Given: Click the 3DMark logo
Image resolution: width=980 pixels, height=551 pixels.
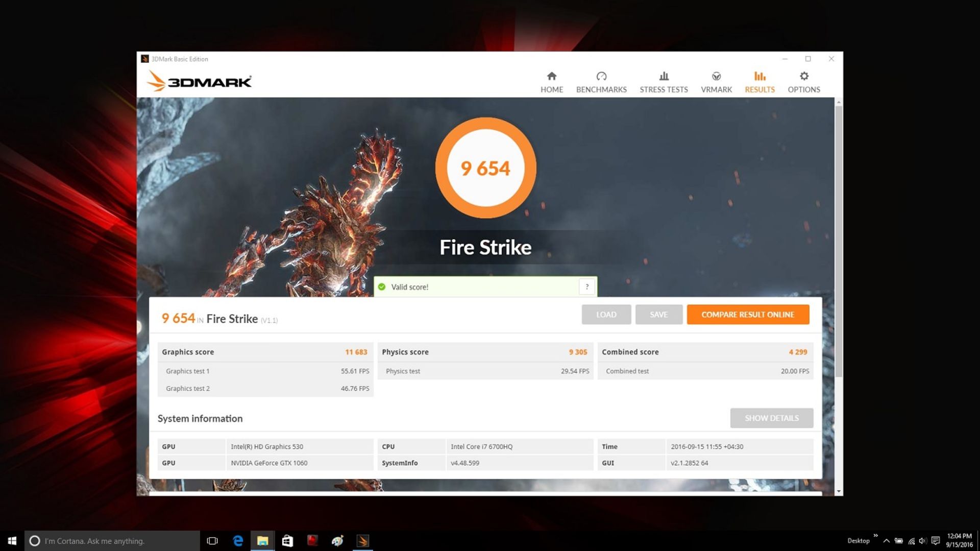Looking at the screenshot, I should pos(199,81).
